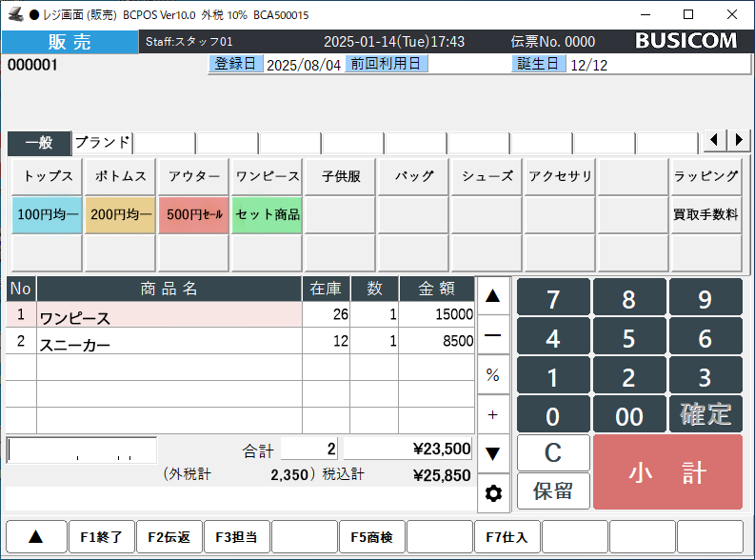755x560 pixels.
Task: Select the スニーカー row in item list
Action: pos(169,343)
